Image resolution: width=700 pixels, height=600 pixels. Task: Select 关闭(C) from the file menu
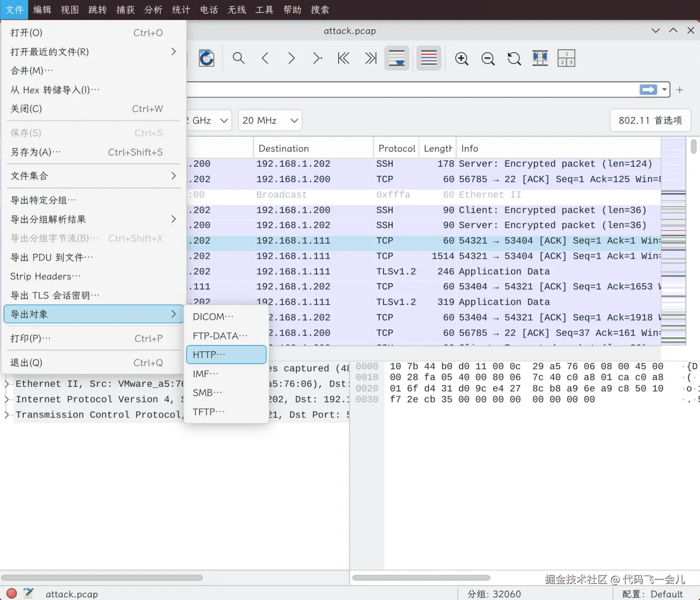coord(93,109)
